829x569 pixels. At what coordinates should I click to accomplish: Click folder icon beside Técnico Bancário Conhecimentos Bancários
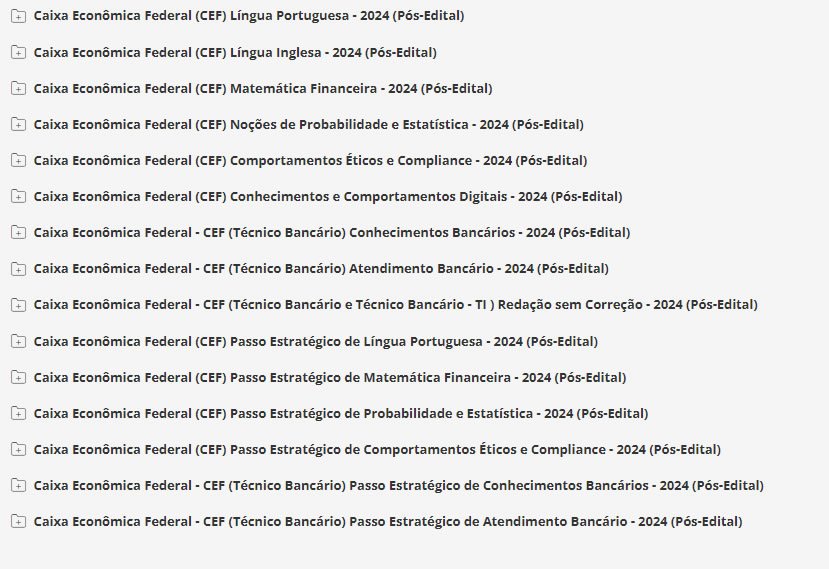coord(18,232)
